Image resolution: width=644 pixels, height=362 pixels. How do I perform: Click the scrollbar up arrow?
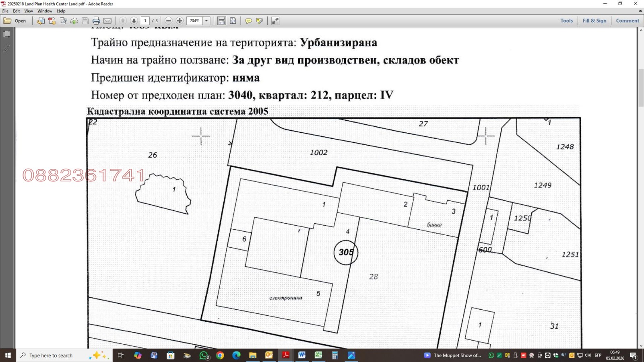pos(641,30)
